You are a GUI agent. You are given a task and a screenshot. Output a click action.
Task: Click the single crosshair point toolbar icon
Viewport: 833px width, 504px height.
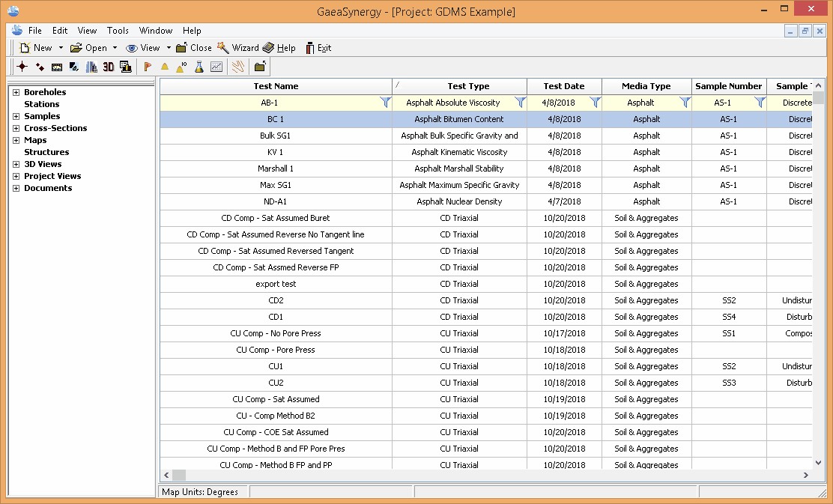22,67
